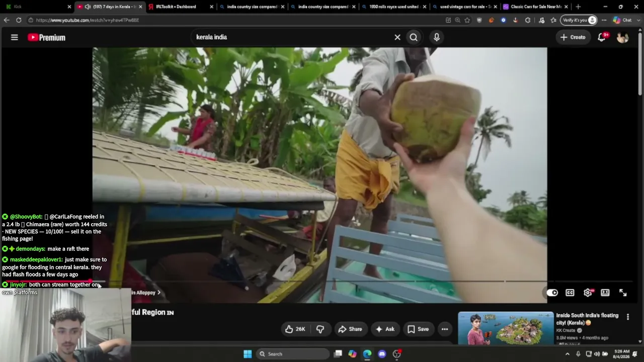Viewport: 644px width, 362px height.
Task: Go to YouTube Premium home logo
Action: [46, 37]
